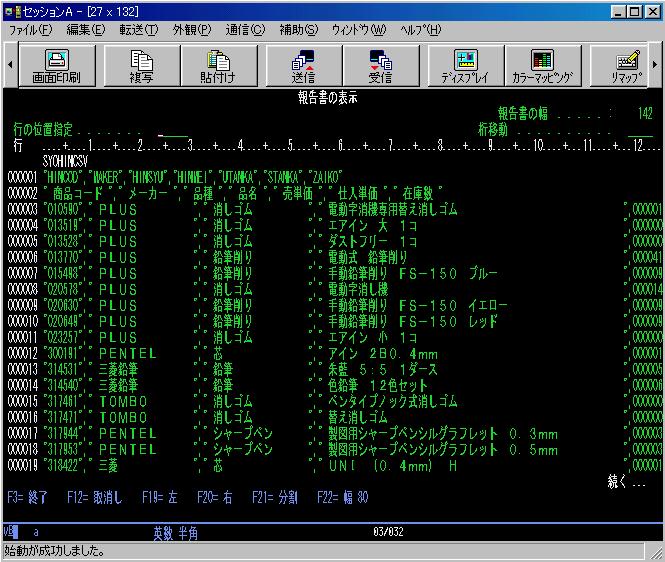Show earlier toolbar buttons with left arrow

point(10,65)
